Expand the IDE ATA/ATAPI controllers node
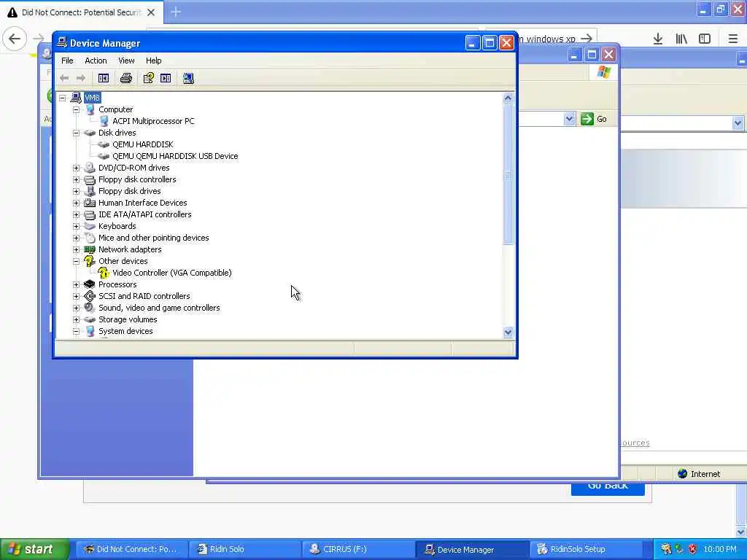This screenshot has width=747, height=560. click(x=76, y=215)
